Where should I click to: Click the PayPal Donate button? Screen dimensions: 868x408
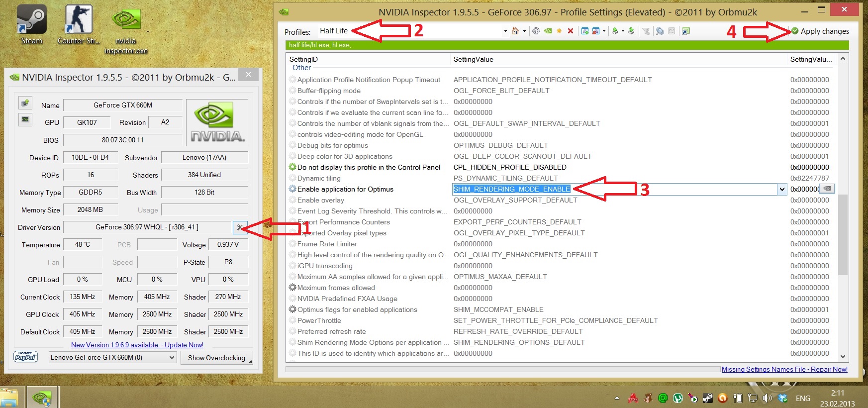26,356
